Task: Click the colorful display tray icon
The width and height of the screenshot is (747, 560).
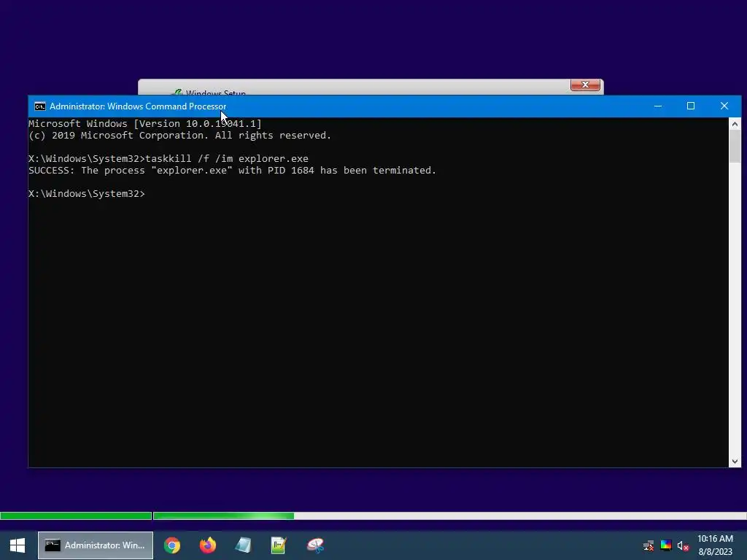Action: tap(666, 545)
